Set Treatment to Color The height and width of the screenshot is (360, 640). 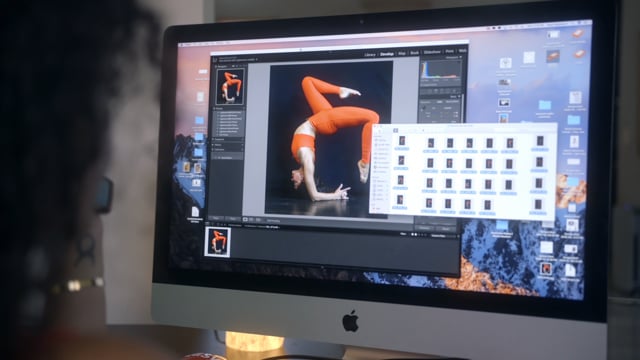point(440,102)
